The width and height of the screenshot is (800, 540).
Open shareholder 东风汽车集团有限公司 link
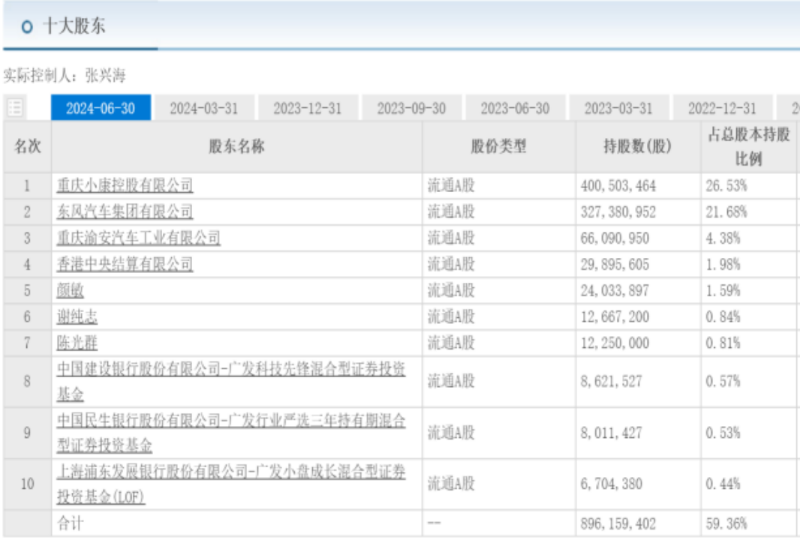click(x=125, y=211)
